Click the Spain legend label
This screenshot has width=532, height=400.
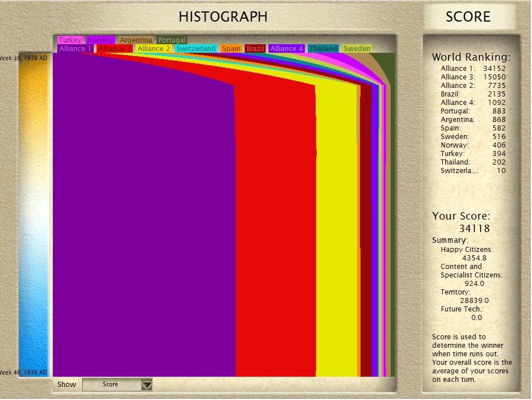(x=231, y=48)
